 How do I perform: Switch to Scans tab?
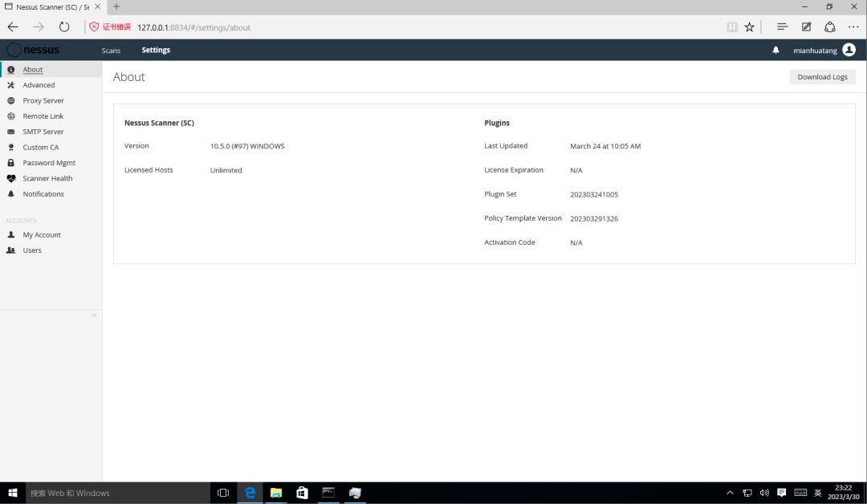click(x=111, y=51)
